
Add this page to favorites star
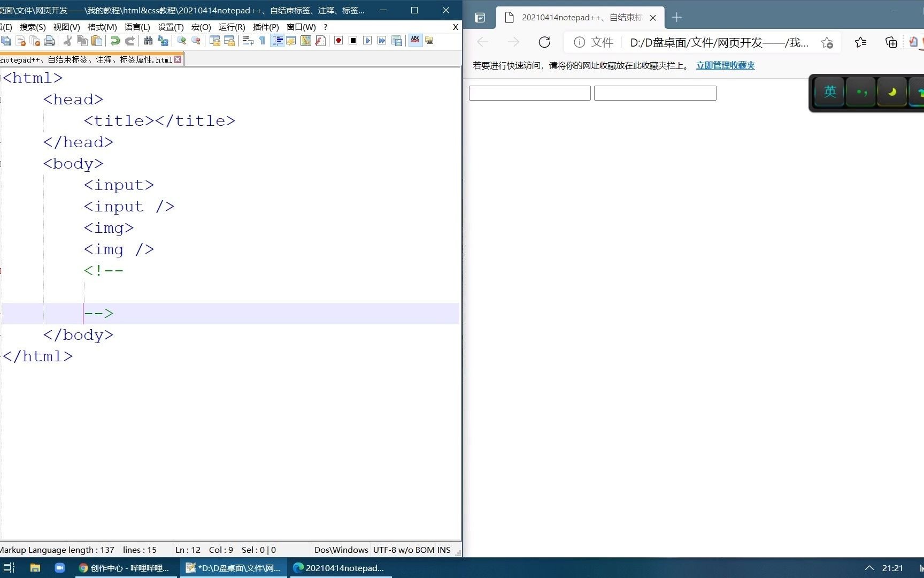click(827, 43)
